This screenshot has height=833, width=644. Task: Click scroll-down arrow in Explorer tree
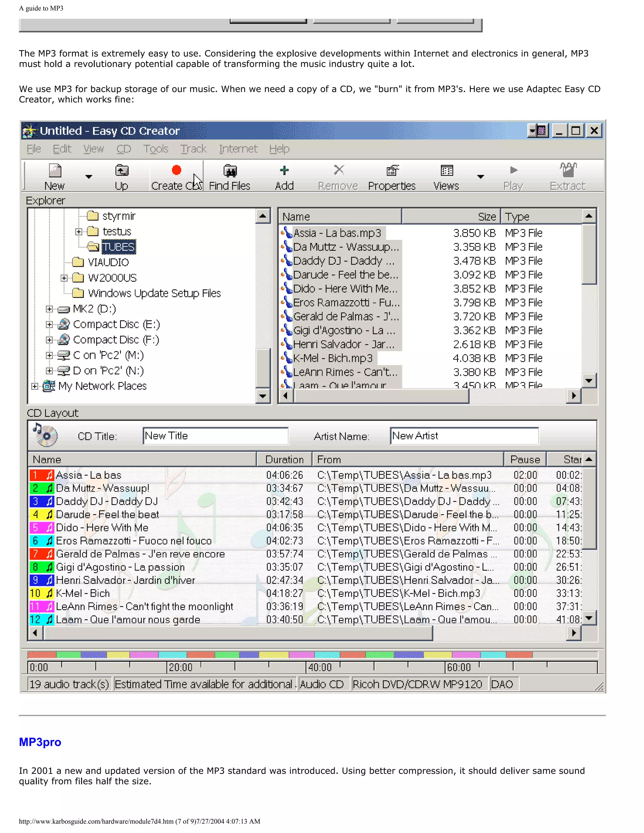click(263, 396)
